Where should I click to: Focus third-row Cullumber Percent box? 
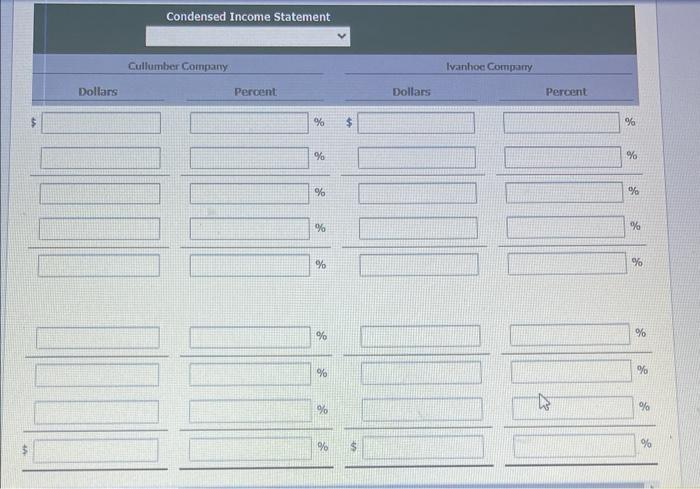[249, 193]
